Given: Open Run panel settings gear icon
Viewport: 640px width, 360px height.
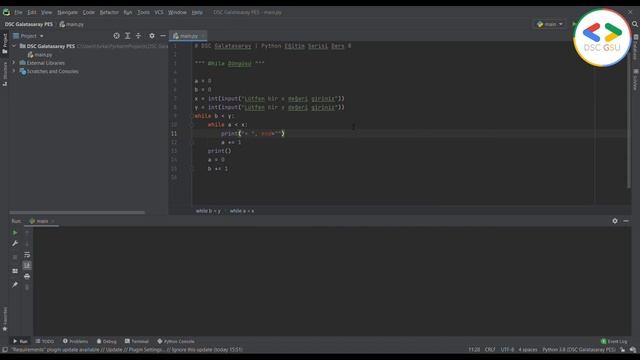Looking at the screenshot, I should 615,221.
